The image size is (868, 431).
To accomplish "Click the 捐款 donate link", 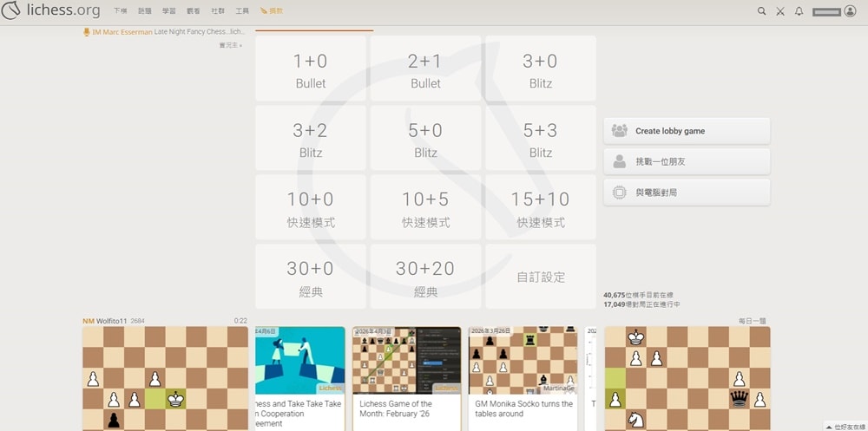I will click(271, 11).
